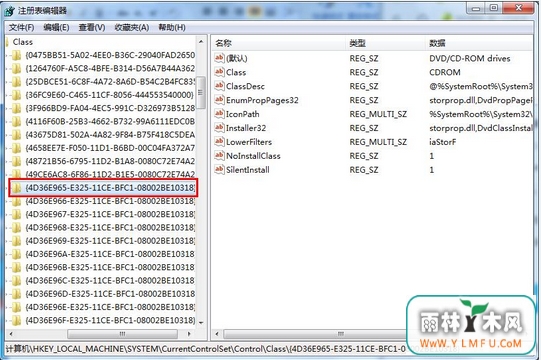Select key {49CE6AC8-6F86-11D2-B1E5-0080C72E74A2
Screen dimensions: 541x360
110,174
